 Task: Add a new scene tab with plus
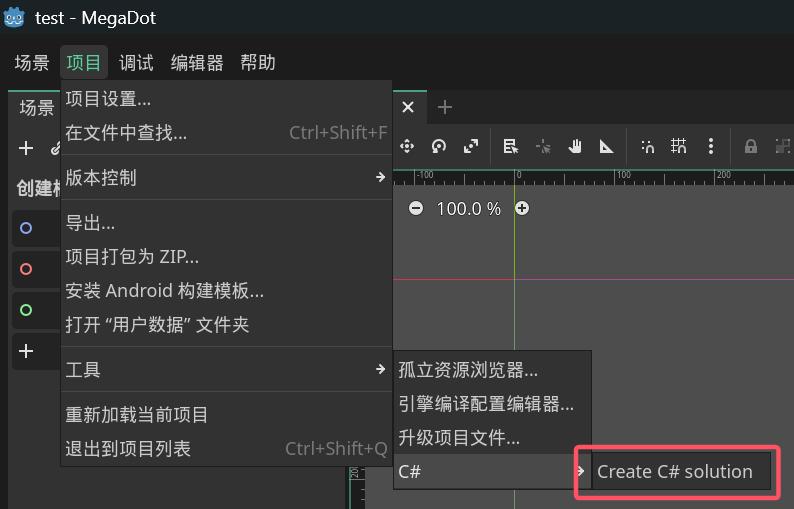pos(445,107)
